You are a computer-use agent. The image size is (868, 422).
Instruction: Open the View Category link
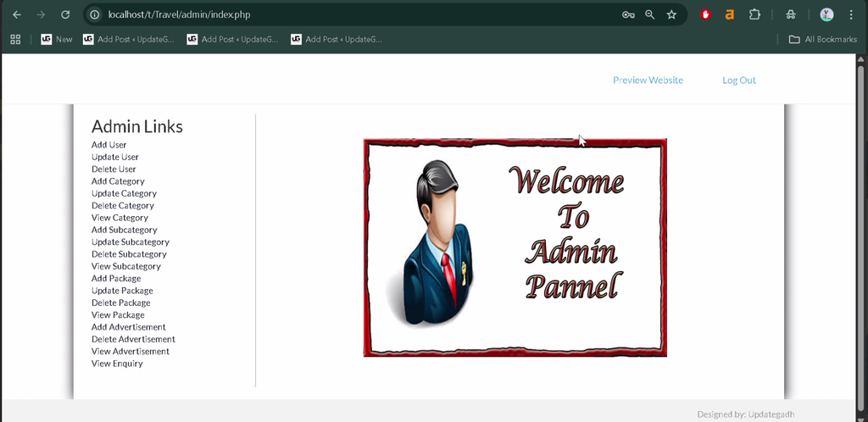[120, 218]
